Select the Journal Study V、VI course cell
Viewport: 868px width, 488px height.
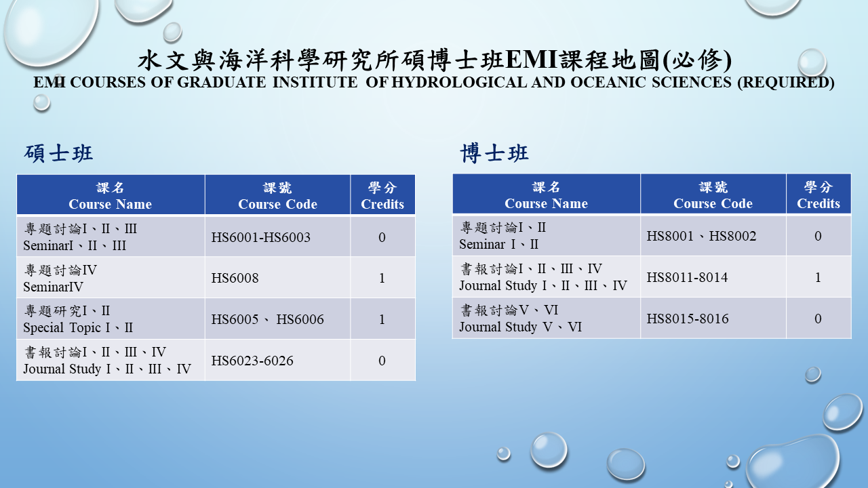(547, 318)
